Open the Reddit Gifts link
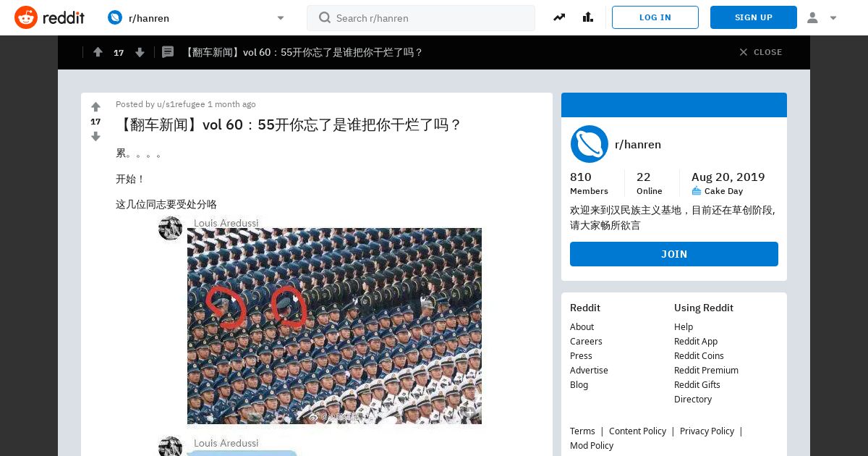The height and width of the screenshot is (456, 868). [x=697, y=384]
